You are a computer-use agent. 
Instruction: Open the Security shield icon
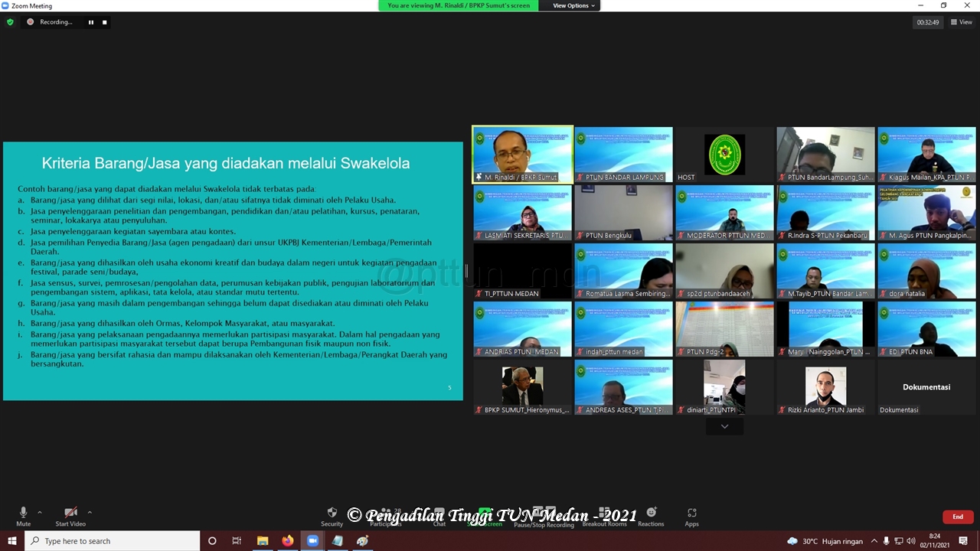[332, 514]
